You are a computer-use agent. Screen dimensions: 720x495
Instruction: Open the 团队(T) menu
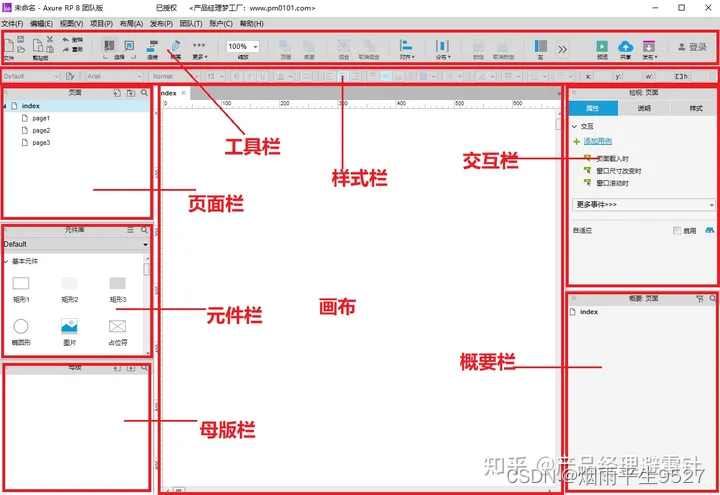(191, 23)
